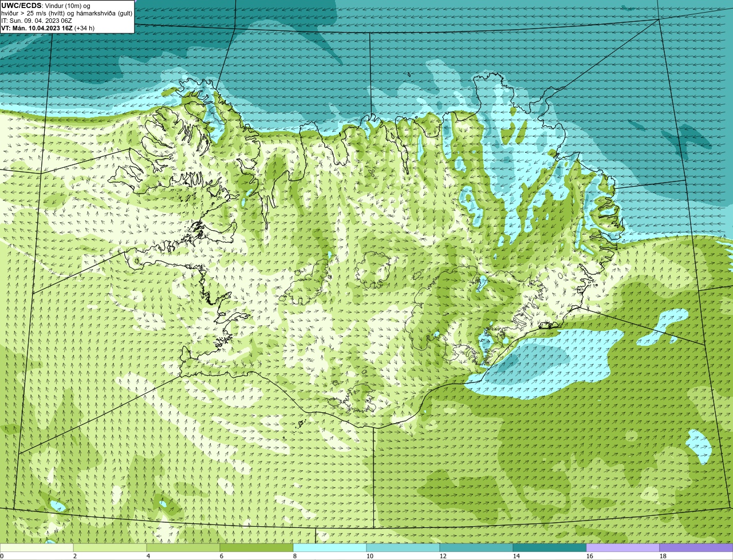Viewport: 733px width, 560px height.
Task: Click the 4–6 m/s green legend swatch
Action: 183,547
